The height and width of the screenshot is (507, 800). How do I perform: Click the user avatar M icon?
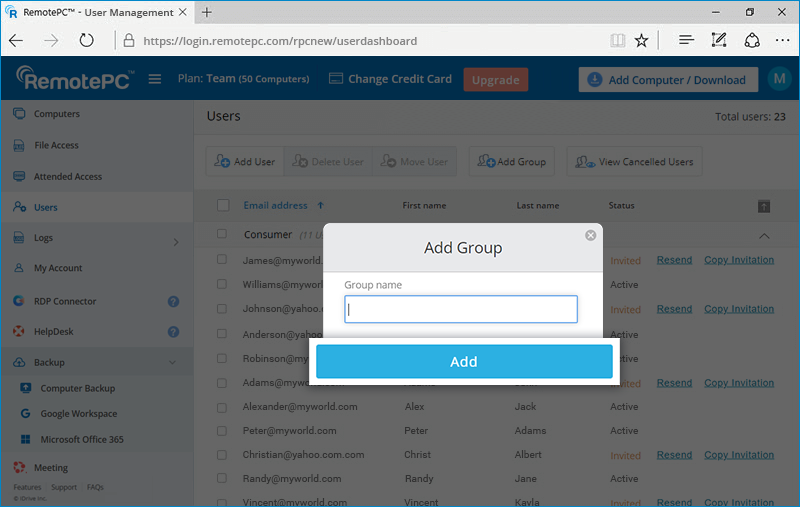pyautogui.click(x=778, y=79)
